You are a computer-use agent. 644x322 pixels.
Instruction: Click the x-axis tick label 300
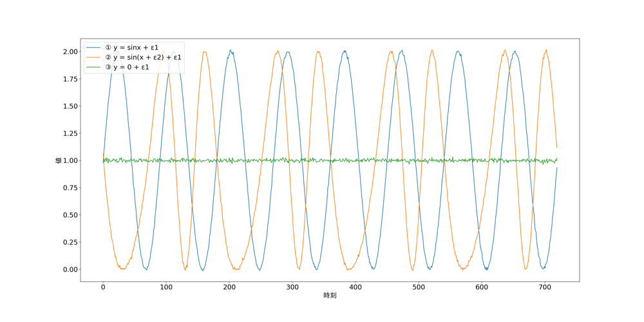292,287
